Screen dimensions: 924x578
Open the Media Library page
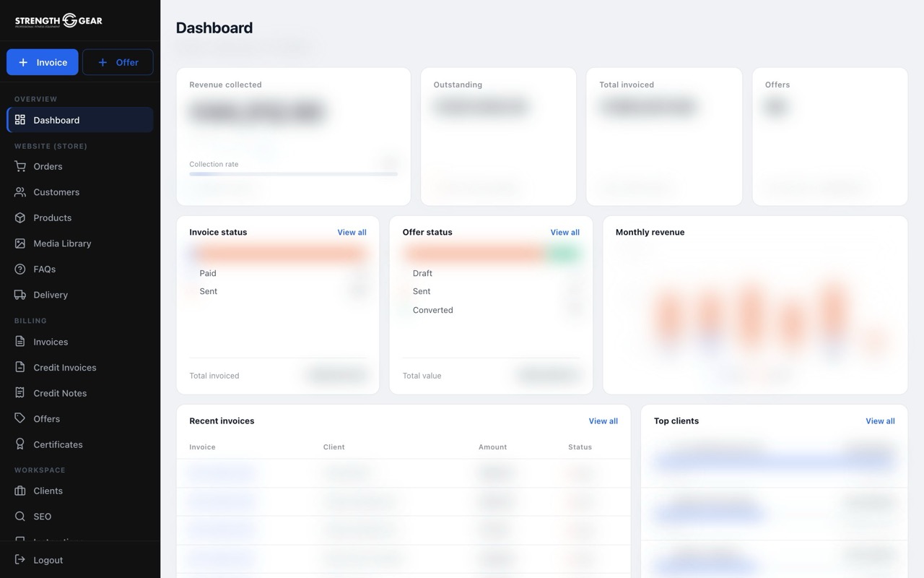[80, 243]
